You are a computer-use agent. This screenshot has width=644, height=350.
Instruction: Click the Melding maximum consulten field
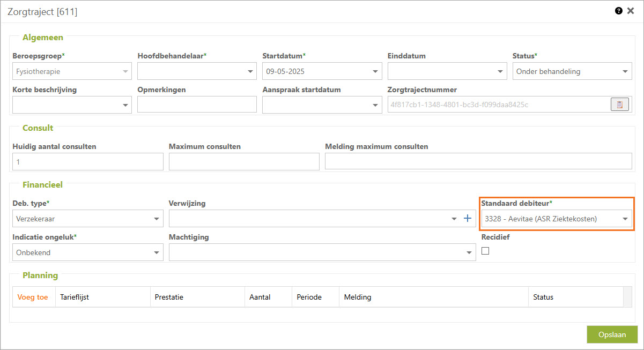pyautogui.click(x=478, y=161)
